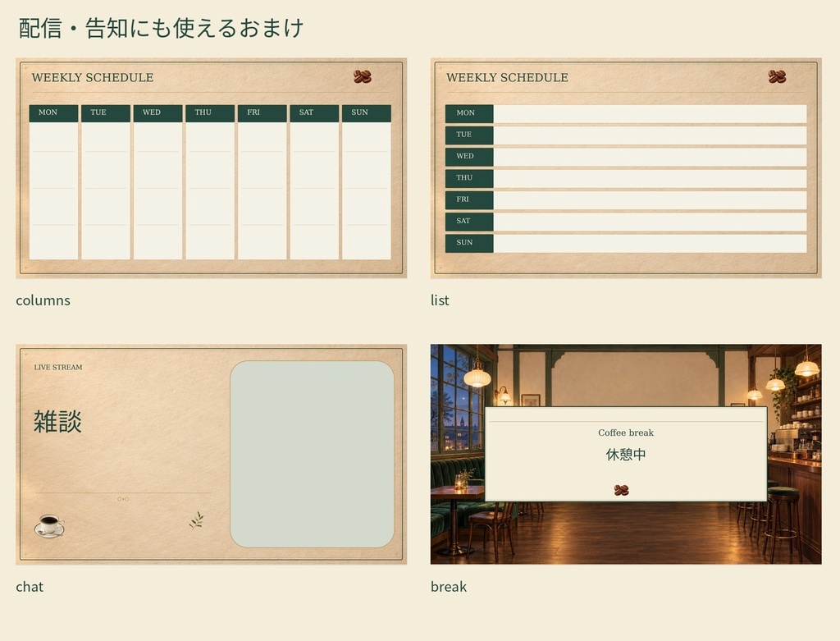Screen dimensions: 840x641
Task: Click the SAT column header in columns template
Action: click(314, 113)
